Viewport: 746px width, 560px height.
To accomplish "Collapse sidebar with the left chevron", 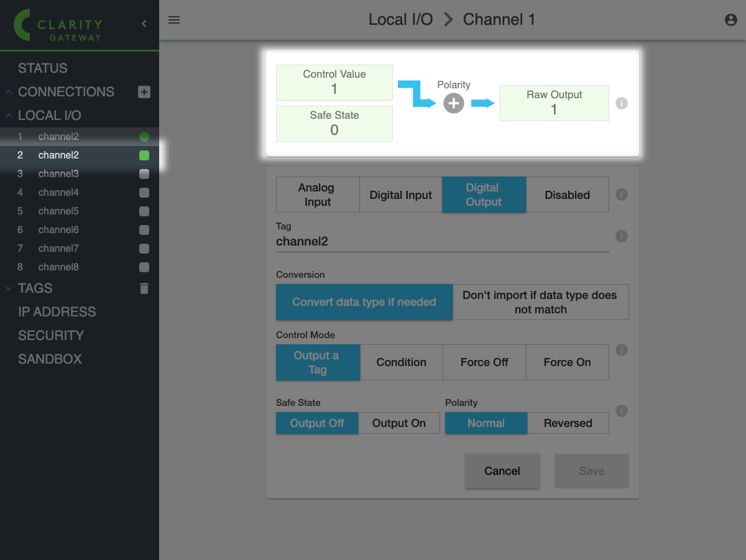I will [144, 24].
